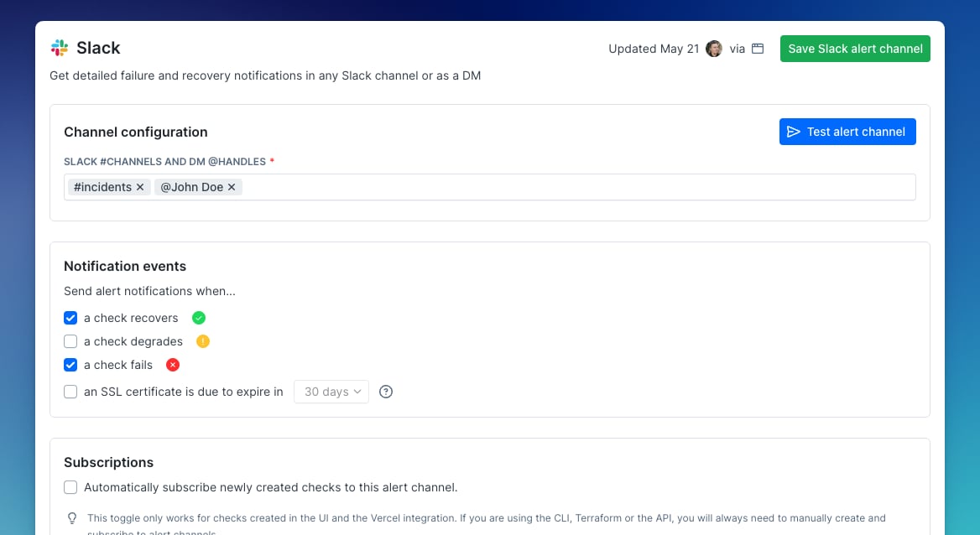Click Test alert channel button
This screenshot has height=535, width=980.
pos(847,132)
